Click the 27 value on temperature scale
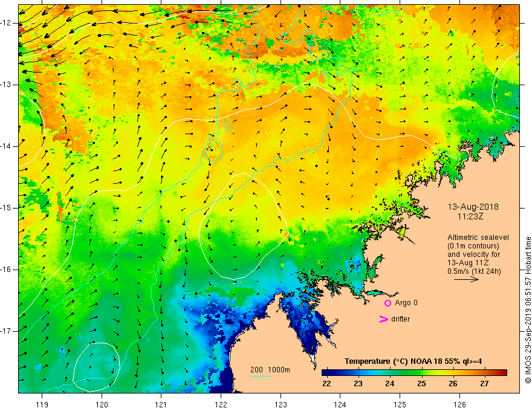532x411 pixels. (x=484, y=384)
